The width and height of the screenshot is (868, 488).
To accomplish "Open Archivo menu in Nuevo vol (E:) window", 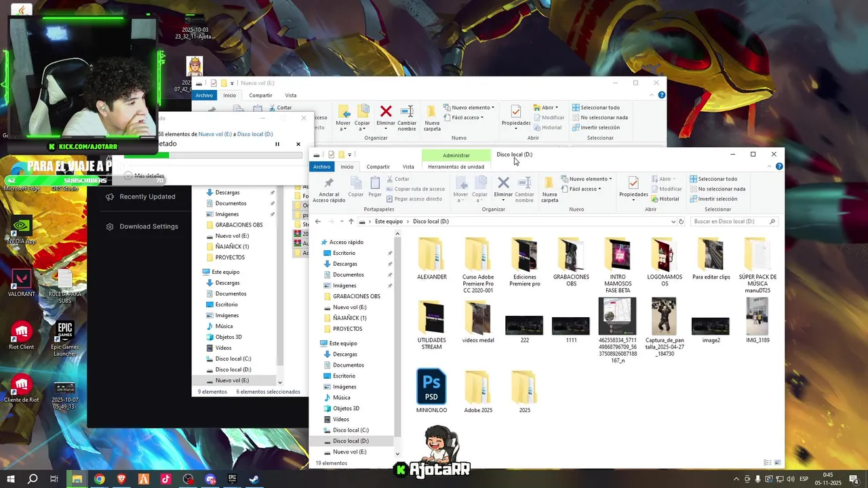I will (x=204, y=96).
